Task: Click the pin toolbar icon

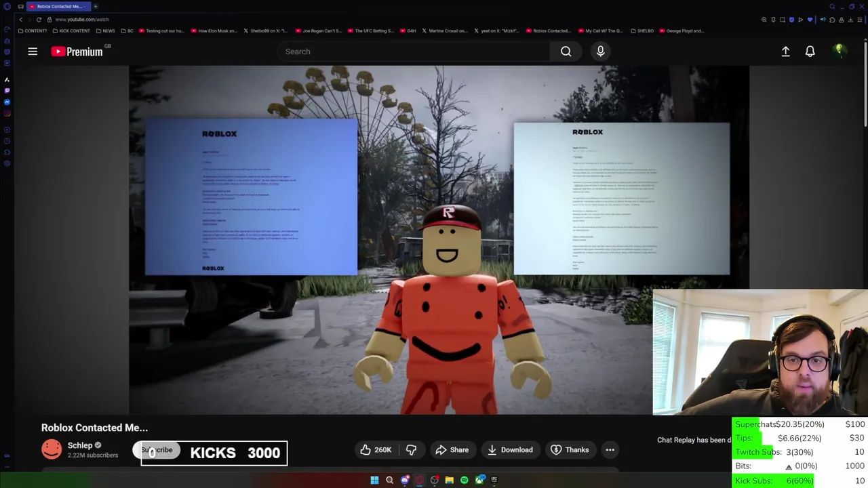Action: pyautogui.click(x=773, y=20)
